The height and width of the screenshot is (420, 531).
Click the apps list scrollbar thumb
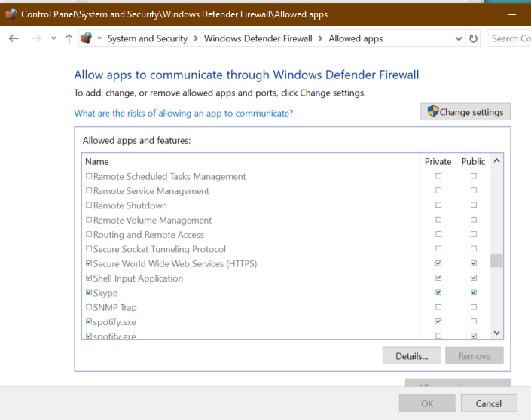pyautogui.click(x=496, y=261)
